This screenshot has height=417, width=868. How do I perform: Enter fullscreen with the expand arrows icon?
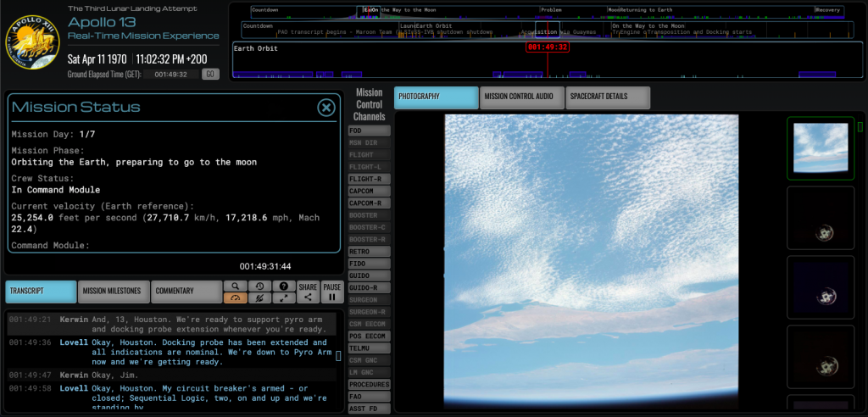coord(283,297)
